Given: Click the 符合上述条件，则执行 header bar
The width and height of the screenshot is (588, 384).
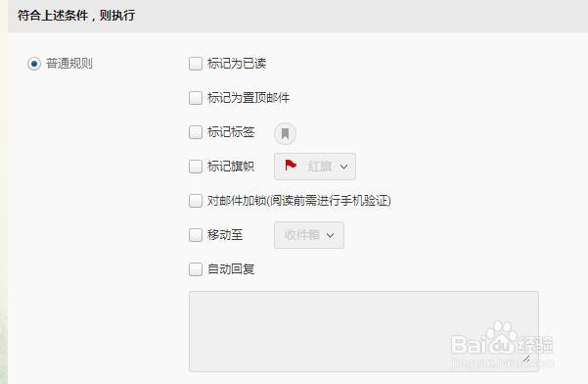Looking at the screenshot, I should 297,16.
